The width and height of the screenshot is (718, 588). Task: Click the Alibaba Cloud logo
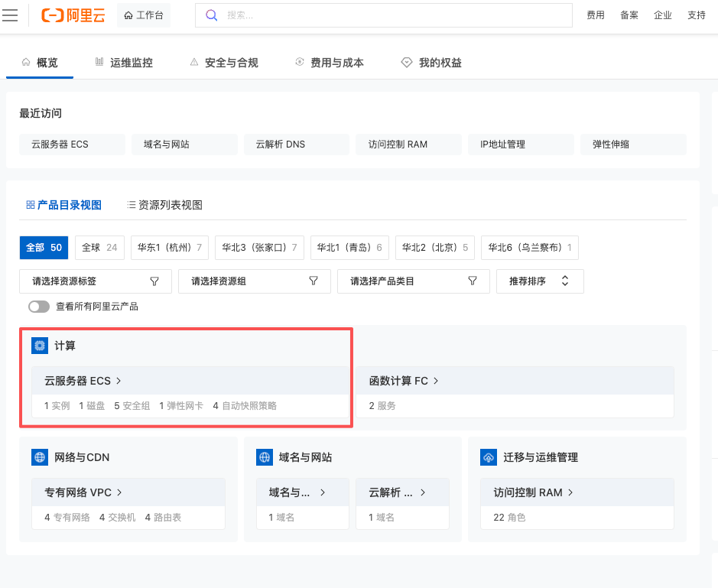pos(73,15)
